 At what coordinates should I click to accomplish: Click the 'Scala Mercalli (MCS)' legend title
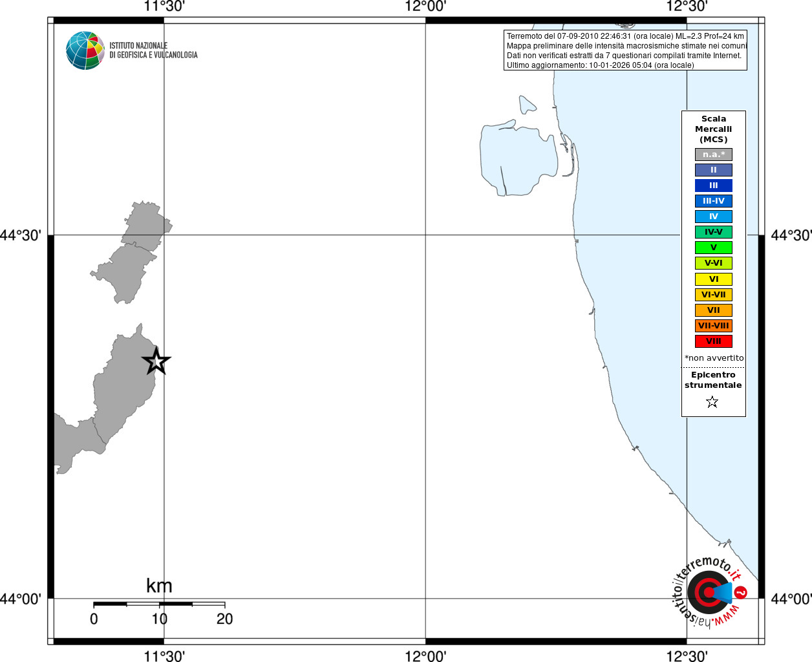714,129
